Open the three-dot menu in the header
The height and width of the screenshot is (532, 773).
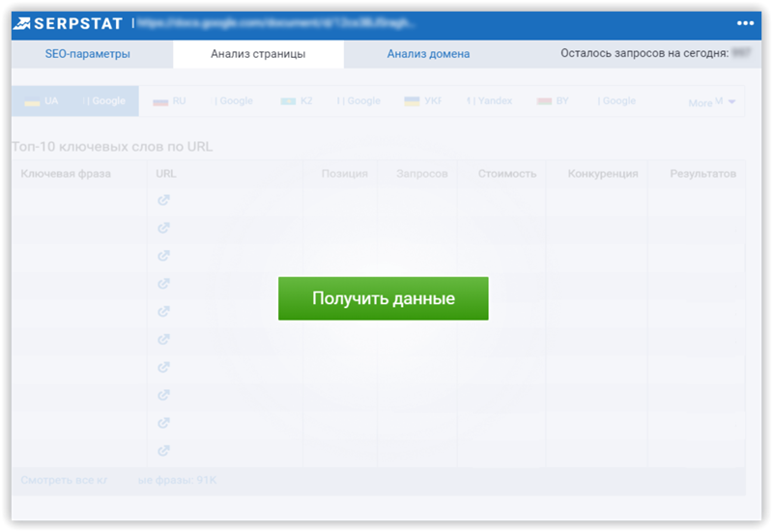click(x=745, y=23)
